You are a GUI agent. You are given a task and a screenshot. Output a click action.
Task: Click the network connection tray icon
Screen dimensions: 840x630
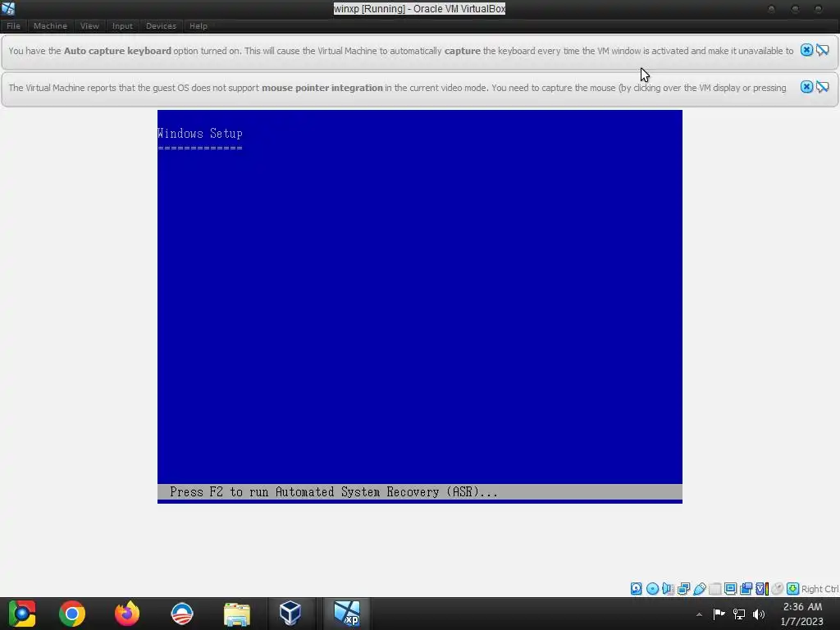pos(739,614)
